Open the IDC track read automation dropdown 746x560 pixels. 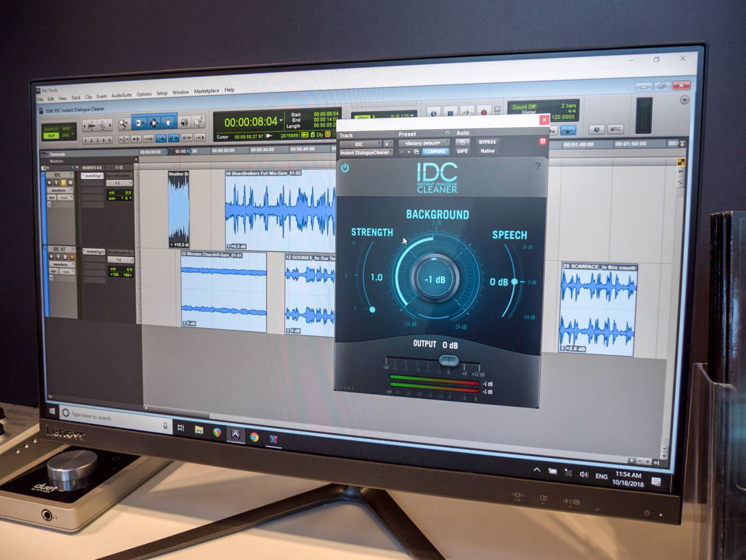click(x=65, y=198)
